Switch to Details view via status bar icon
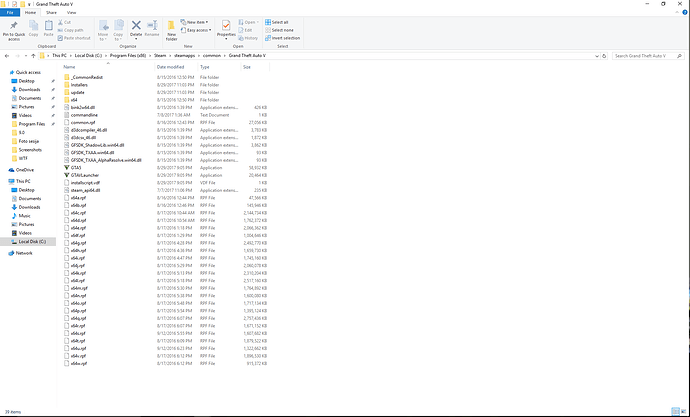This screenshot has height=417, width=690. (x=675, y=412)
